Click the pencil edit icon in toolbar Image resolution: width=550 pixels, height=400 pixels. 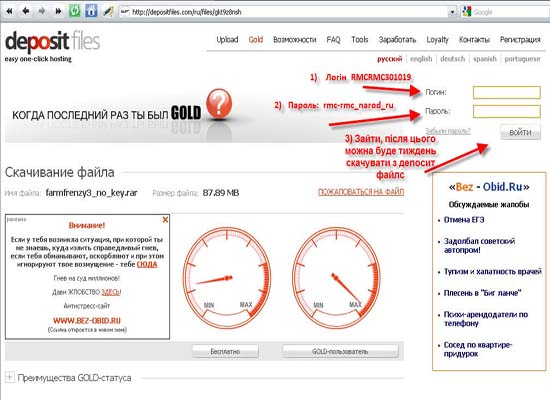coord(108,11)
